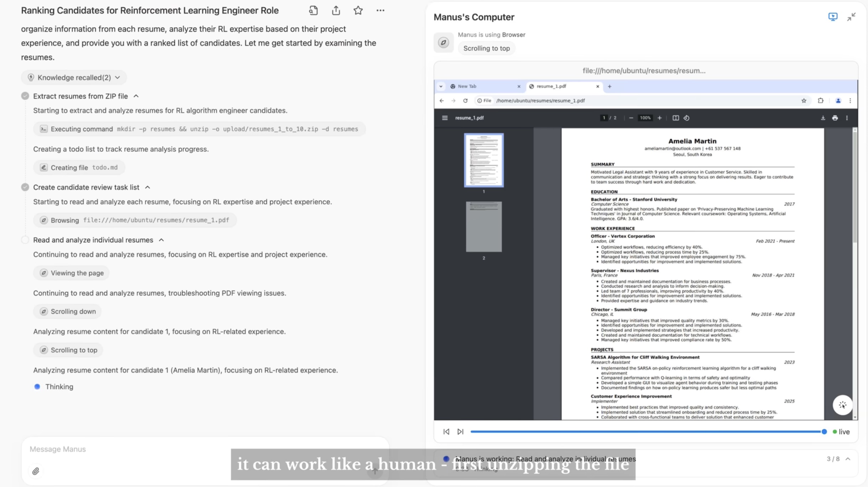Open the PDF viewer's menu (hamburger icon)
Image resolution: width=868 pixels, height=487 pixels.
point(445,117)
